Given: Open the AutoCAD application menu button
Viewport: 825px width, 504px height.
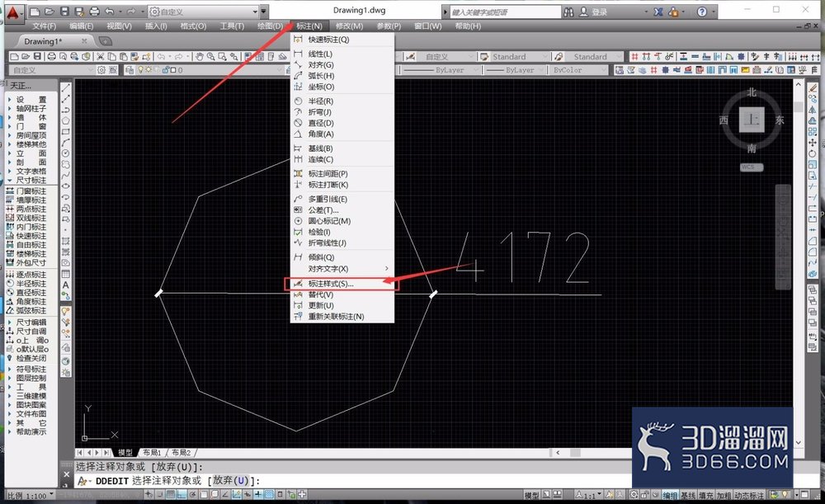Looking at the screenshot, I should pyautogui.click(x=12, y=12).
